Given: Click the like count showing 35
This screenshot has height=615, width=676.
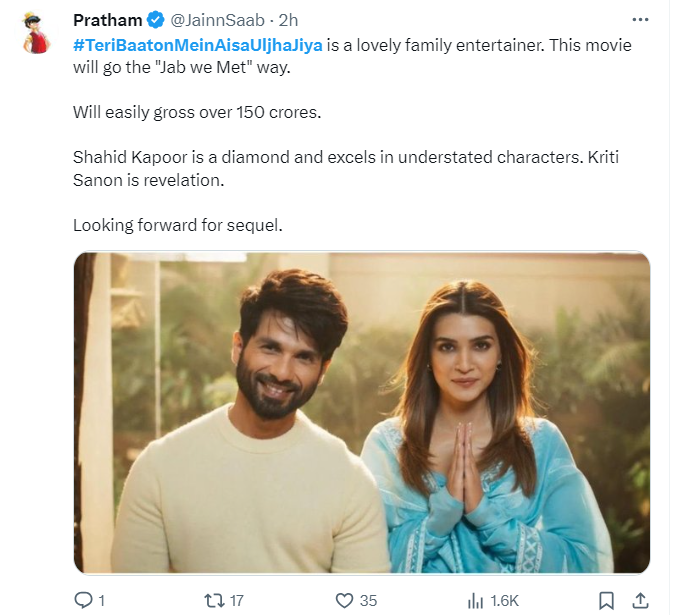Looking at the screenshot, I should click(368, 600).
